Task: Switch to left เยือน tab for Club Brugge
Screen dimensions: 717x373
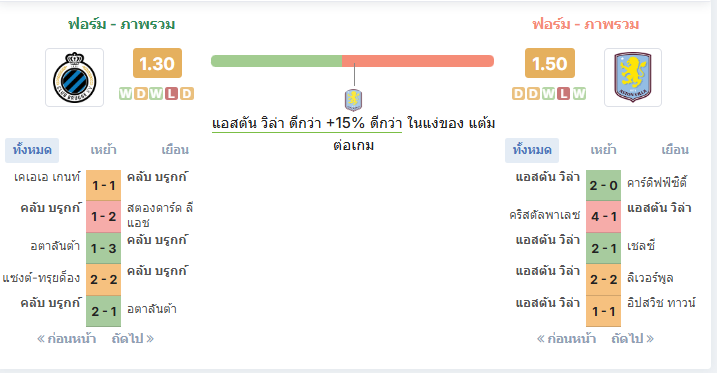Action: click(x=175, y=150)
